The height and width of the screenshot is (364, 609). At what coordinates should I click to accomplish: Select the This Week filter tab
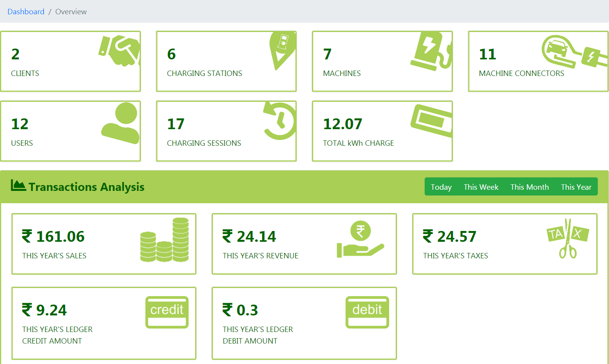click(x=481, y=187)
